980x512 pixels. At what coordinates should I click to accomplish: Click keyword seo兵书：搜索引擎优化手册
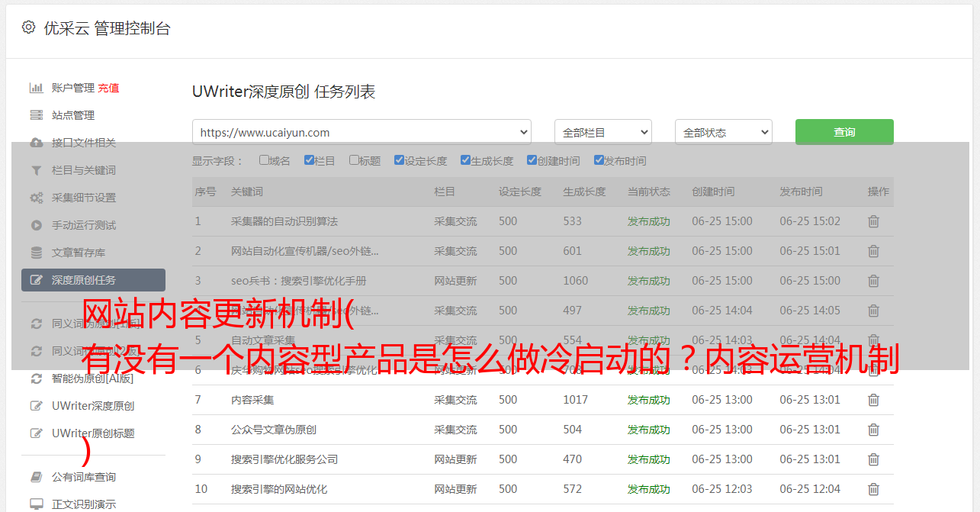[x=299, y=281]
